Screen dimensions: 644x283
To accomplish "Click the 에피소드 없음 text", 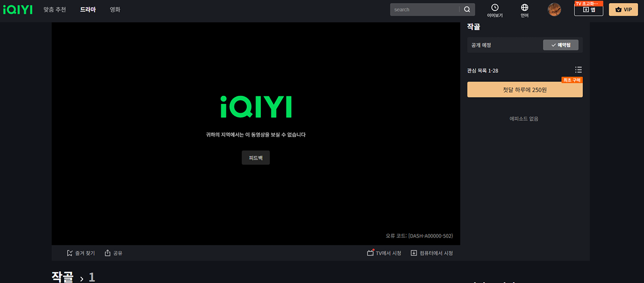I will (x=524, y=118).
